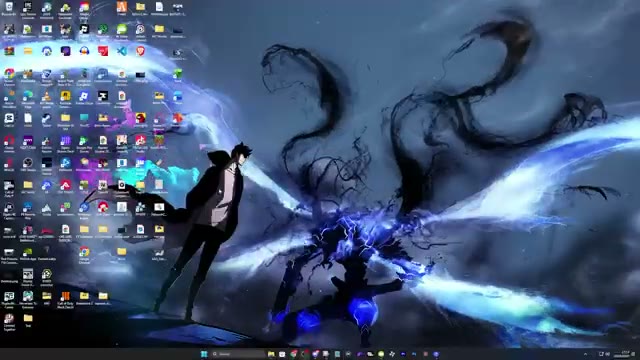Open File Explorer from the taskbar
Viewport: 640px width, 360px height.
coord(271,354)
